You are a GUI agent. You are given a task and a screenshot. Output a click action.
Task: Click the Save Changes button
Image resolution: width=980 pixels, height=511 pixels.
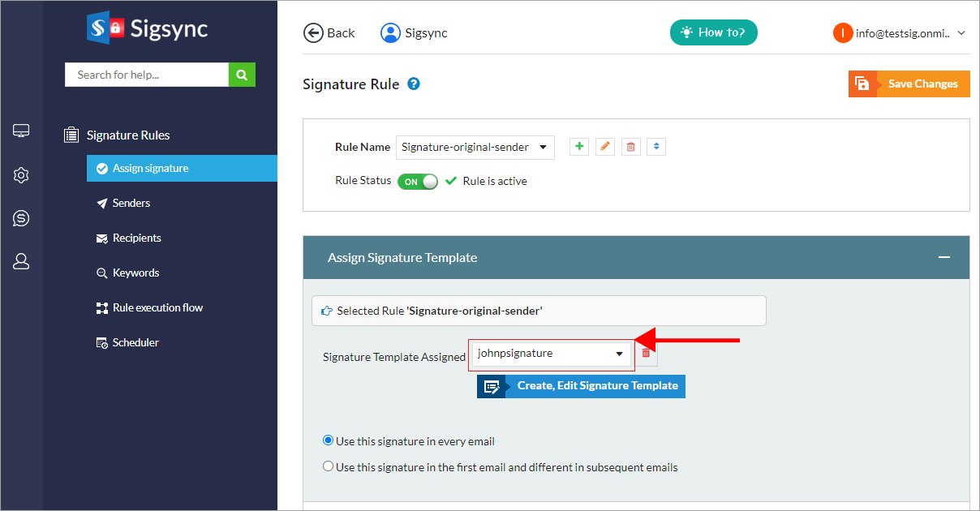tap(909, 84)
